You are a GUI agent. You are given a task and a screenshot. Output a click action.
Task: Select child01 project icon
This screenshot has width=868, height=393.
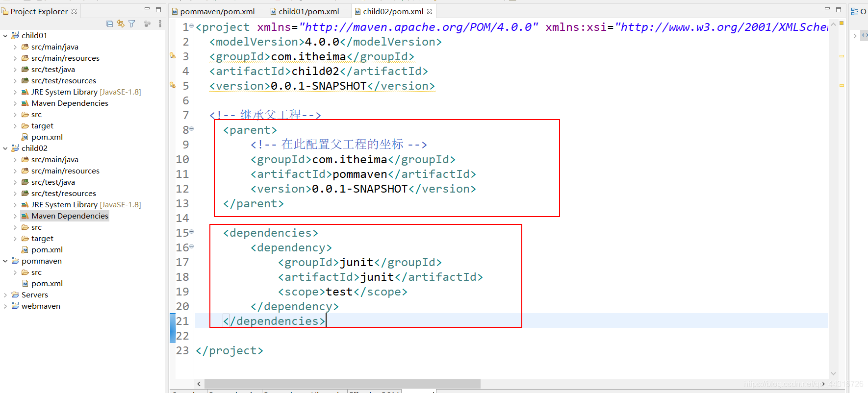point(15,35)
